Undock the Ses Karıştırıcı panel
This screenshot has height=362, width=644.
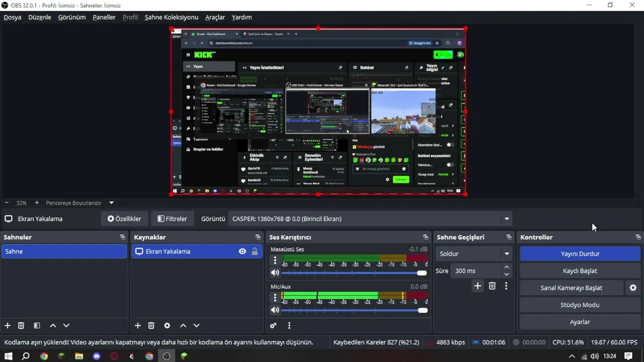[x=426, y=237]
